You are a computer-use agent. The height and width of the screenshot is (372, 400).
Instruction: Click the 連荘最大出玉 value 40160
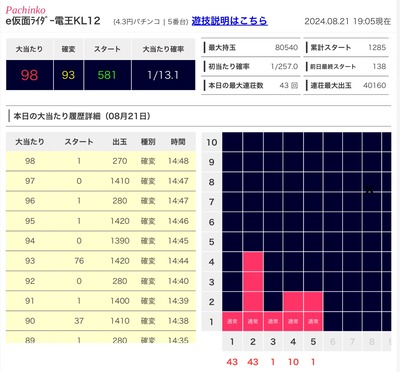tap(375, 85)
